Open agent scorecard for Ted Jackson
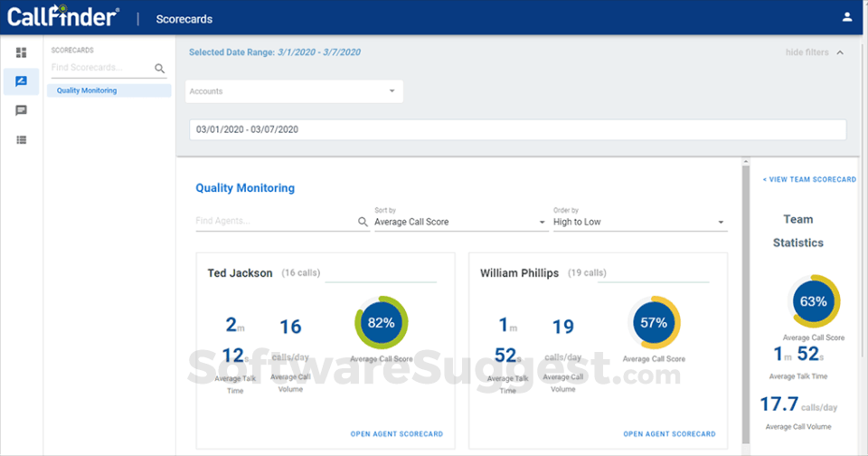The width and height of the screenshot is (868, 456). (396, 434)
